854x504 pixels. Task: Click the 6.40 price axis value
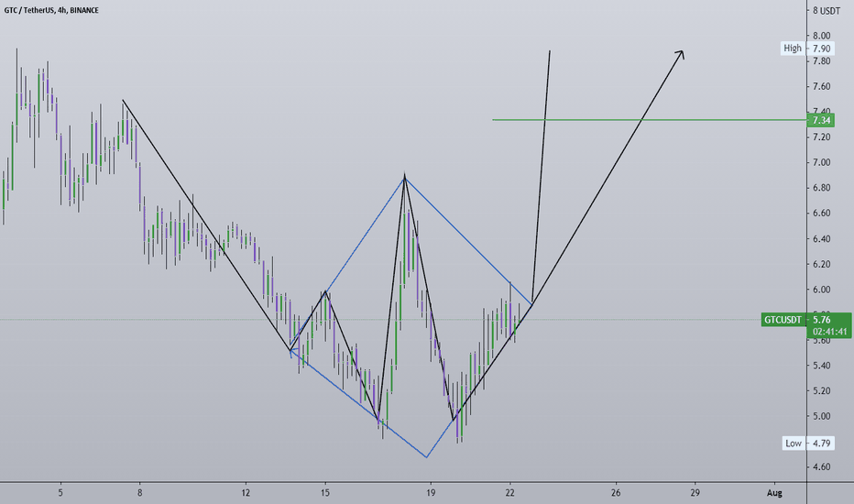pyautogui.click(x=821, y=238)
